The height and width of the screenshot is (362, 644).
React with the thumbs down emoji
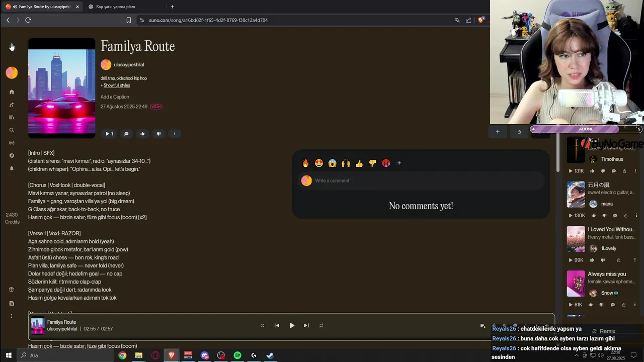click(372, 163)
